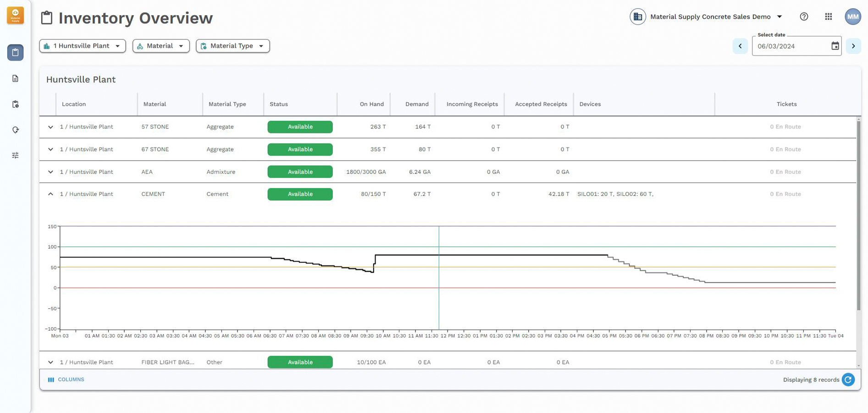The height and width of the screenshot is (413, 868).
Task: Go to the previous date
Action: point(740,46)
